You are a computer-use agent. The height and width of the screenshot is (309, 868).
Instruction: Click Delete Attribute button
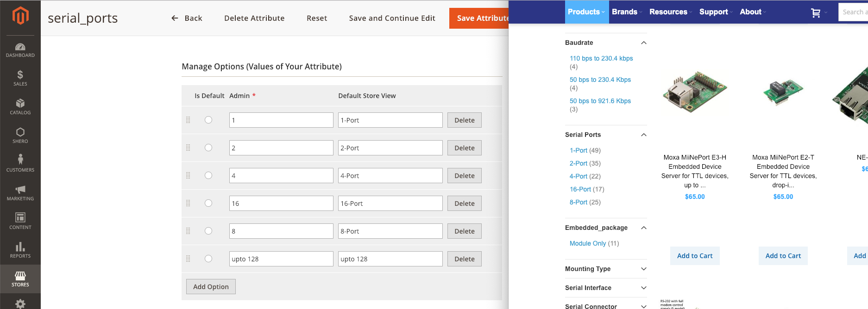point(254,18)
